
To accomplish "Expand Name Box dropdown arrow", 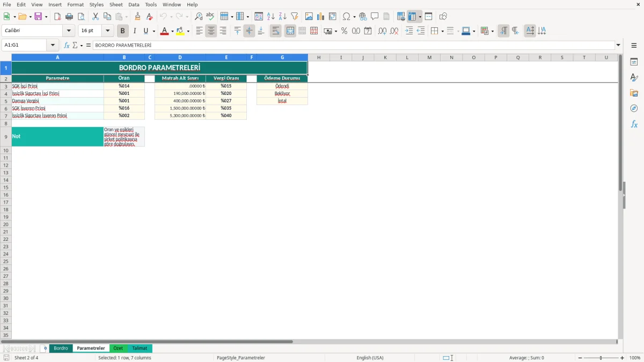I will click(53, 46).
